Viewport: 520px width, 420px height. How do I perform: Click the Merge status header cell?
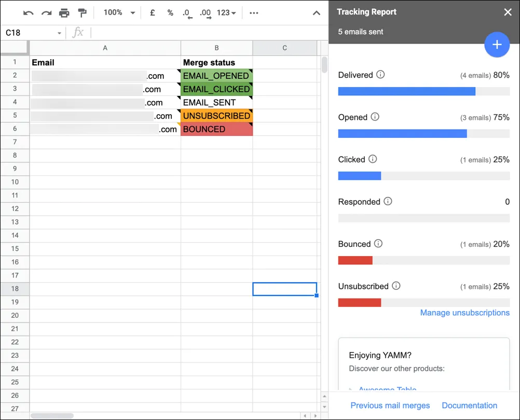(x=216, y=62)
